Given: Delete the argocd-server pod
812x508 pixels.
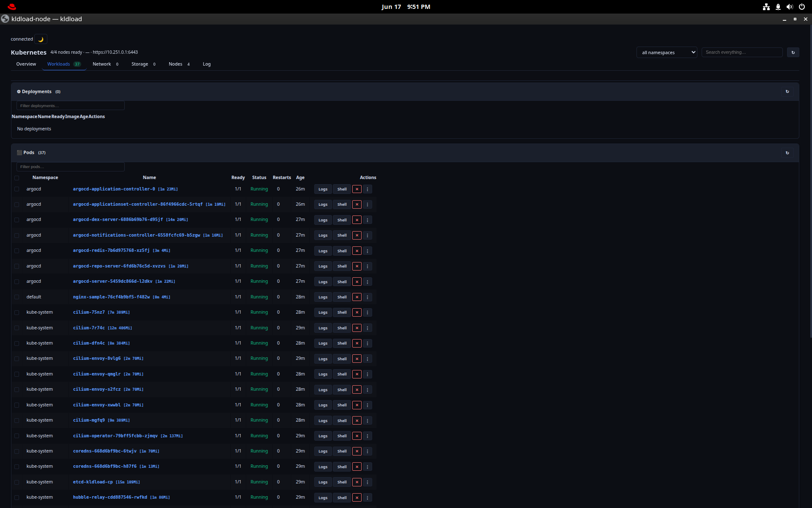Looking at the screenshot, I should click(357, 282).
